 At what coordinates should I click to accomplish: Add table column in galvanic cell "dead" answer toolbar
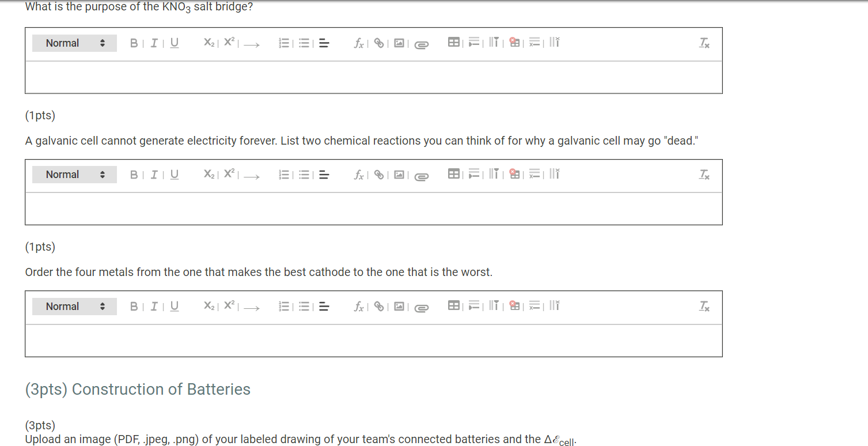(494, 174)
